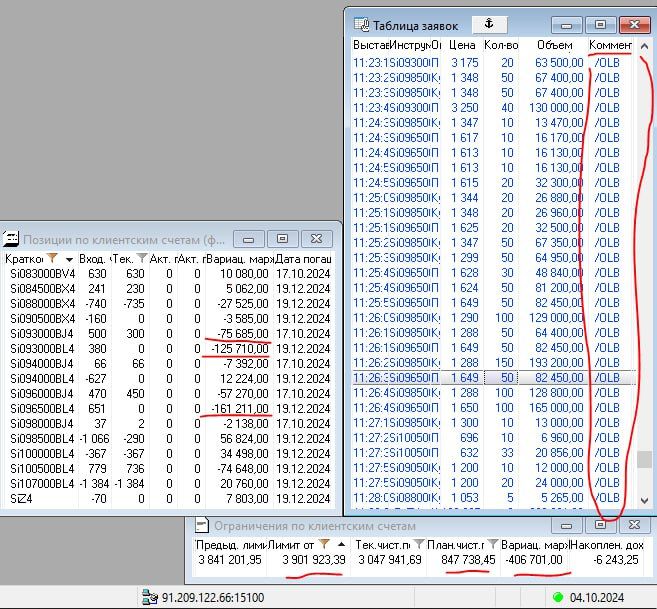Select the Si107000BL4 position row
Screen dimensions: 657x609
[x=169, y=484]
